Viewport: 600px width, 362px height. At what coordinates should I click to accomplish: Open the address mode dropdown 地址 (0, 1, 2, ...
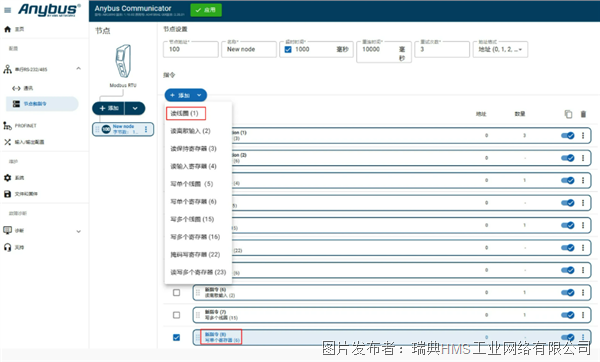tap(501, 49)
